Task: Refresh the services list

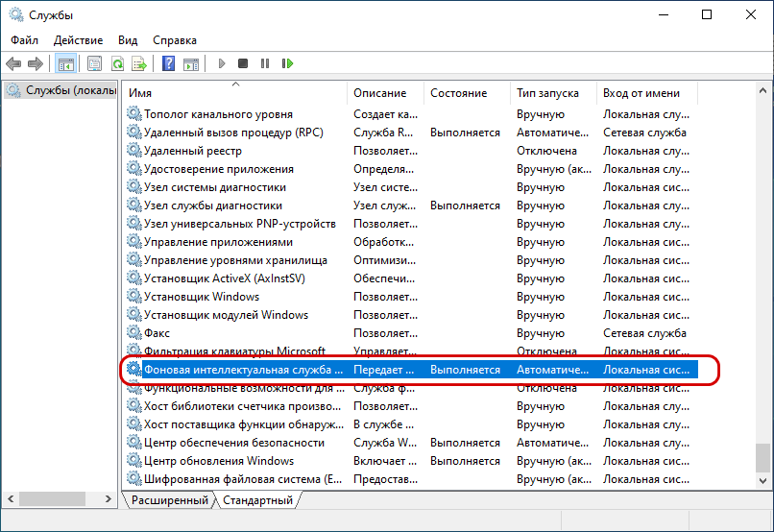Action: [117, 63]
